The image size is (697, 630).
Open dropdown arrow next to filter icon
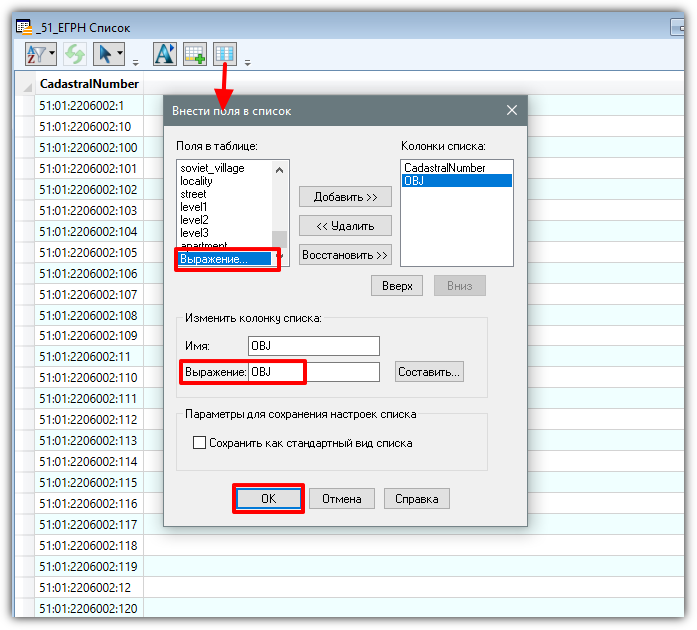pos(52,53)
